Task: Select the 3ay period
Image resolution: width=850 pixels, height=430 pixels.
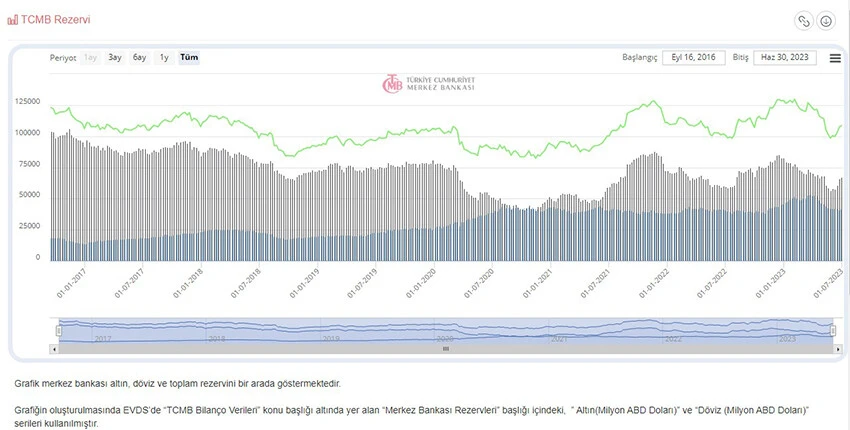Action: [x=115, y=58]
